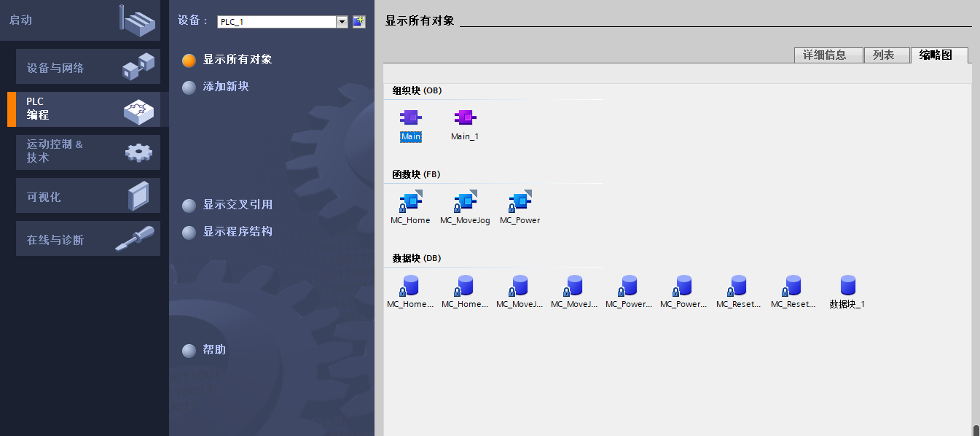This screenshot has width=980, height=436.
Task: Expand the PLC_1 device dropdown
Action: pos(342,22)
